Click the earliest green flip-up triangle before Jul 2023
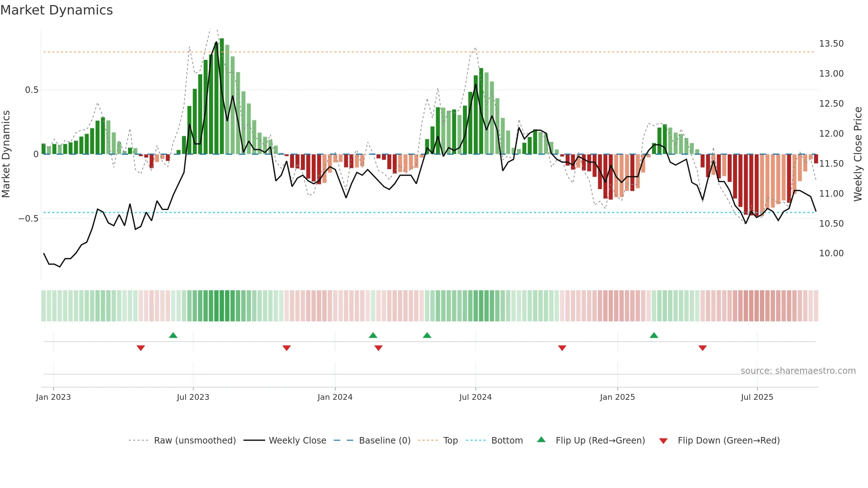 click(x=173, y=335)
